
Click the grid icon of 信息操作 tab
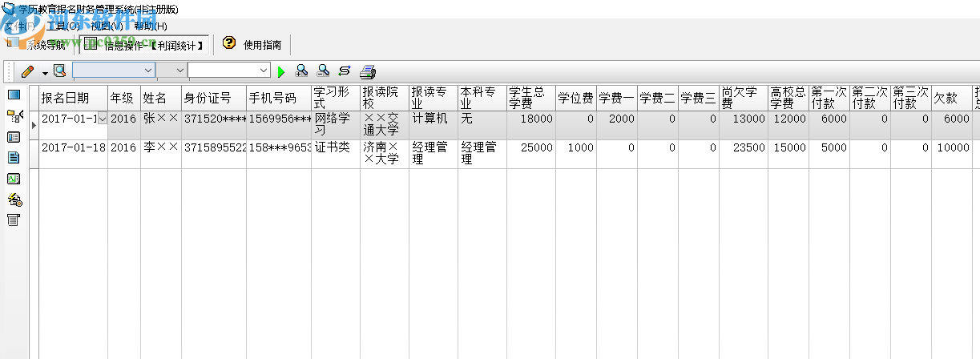91,44
